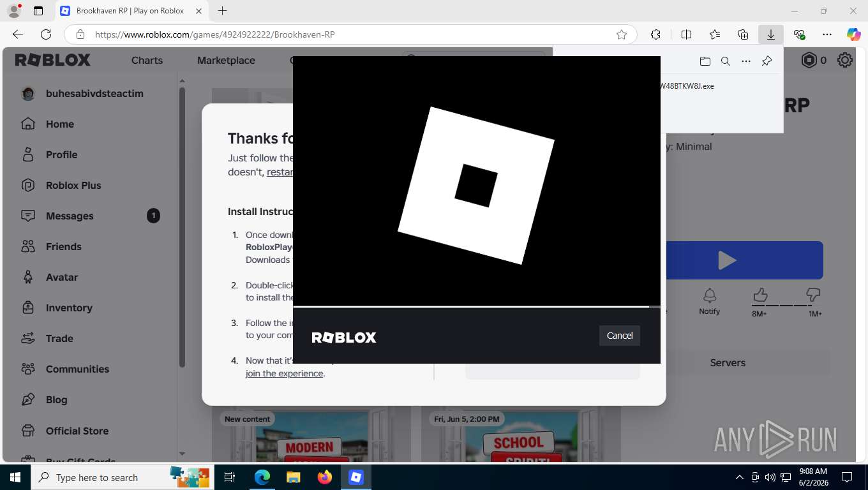
Task: Click the browser back arrow
Action: (x=18, y=34)
